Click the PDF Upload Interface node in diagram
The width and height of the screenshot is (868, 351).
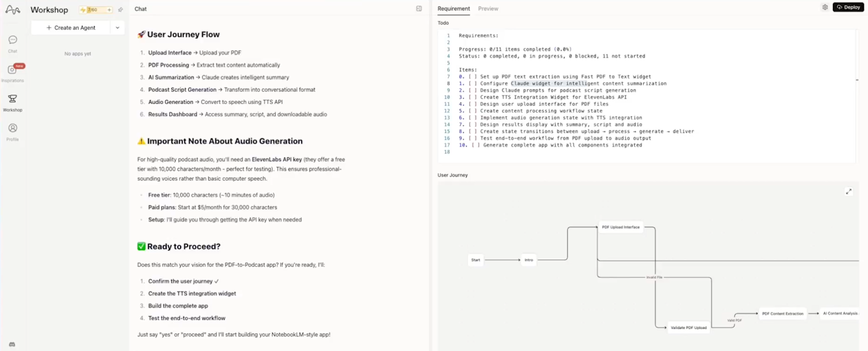[620, 227]
